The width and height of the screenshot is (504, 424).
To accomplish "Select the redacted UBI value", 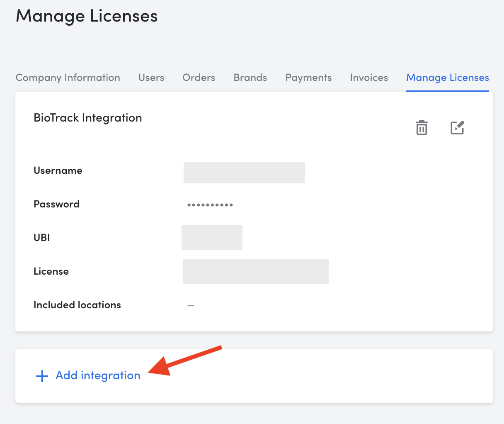I will point(212,238).
